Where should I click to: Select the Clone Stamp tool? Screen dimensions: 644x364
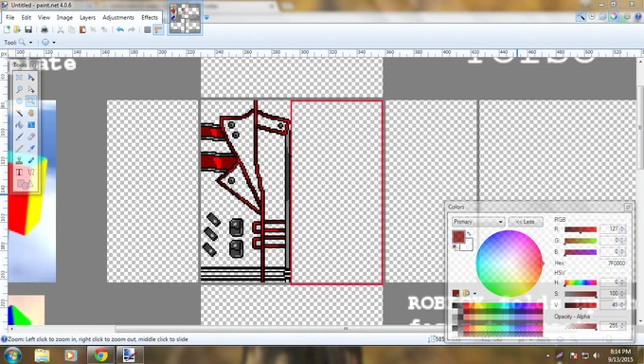tap(19, 160)
